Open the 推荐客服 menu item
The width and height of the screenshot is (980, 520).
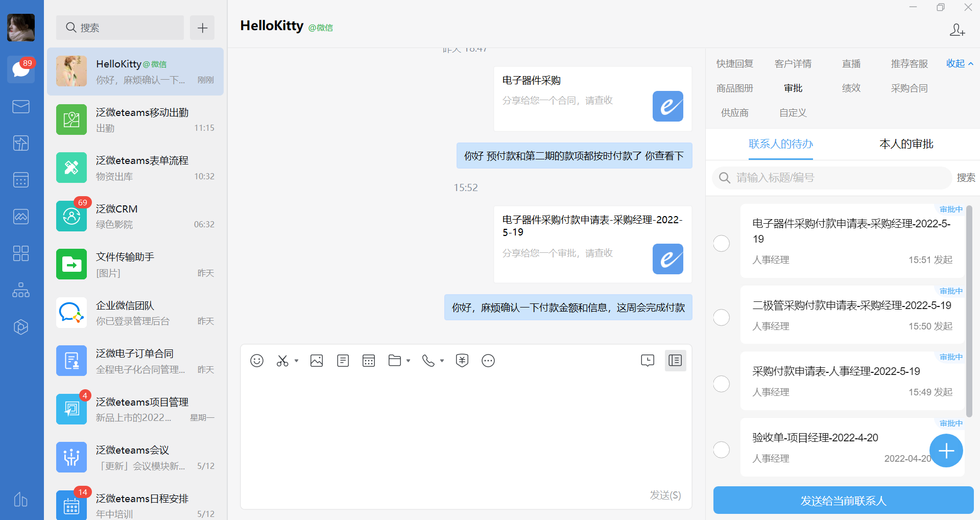click(x=910, y=63)
